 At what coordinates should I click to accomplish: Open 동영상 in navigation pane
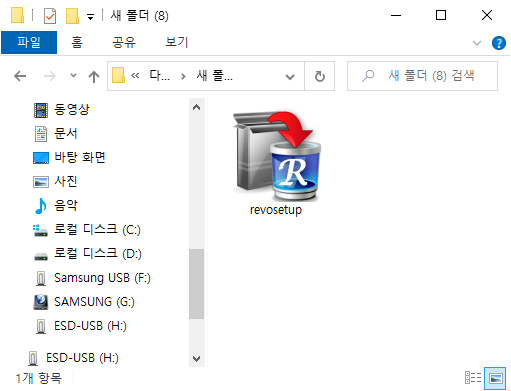coord(72,109)
